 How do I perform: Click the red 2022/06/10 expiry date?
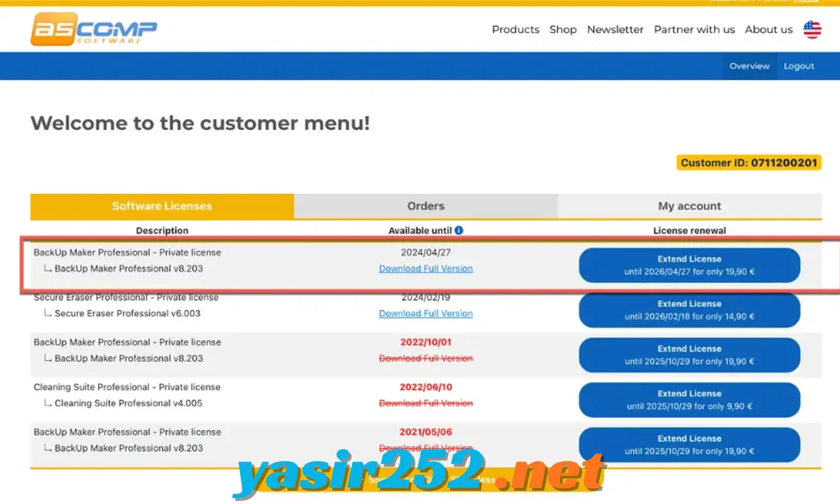(426, 387)
